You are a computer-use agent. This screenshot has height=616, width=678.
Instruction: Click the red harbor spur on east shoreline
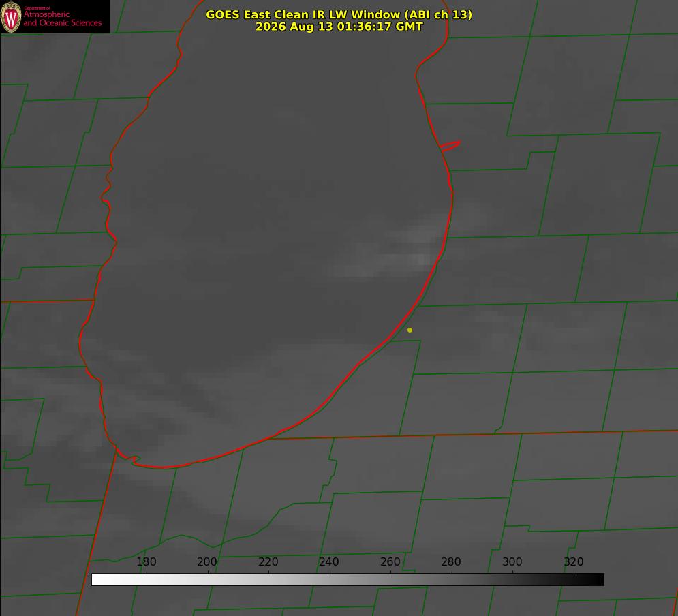tap(450, 145)
